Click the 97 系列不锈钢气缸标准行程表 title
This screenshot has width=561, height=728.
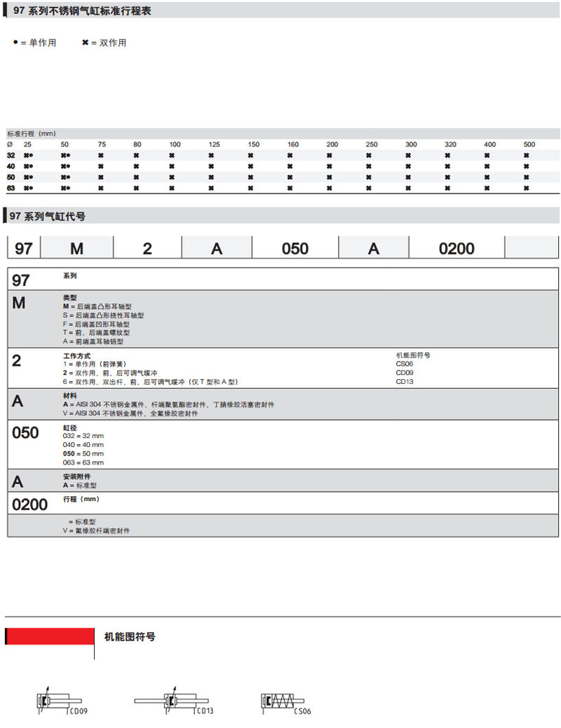[81, 11]
